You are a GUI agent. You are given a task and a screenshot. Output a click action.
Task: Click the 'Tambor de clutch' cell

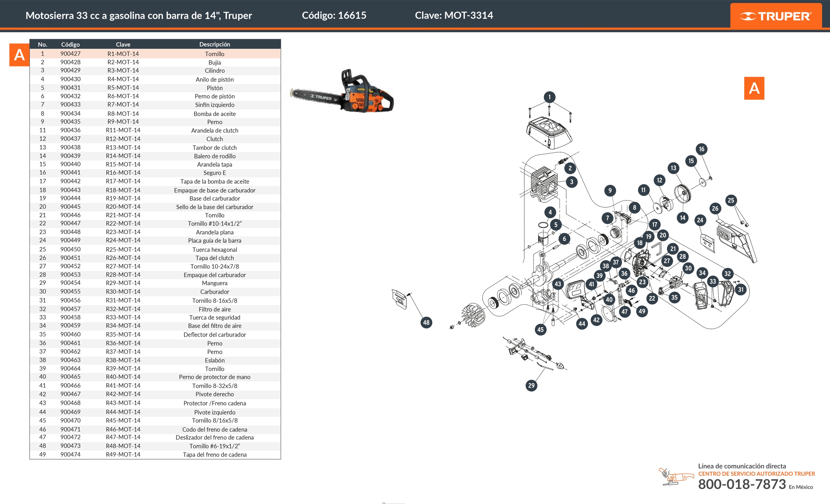click(215, 148)
